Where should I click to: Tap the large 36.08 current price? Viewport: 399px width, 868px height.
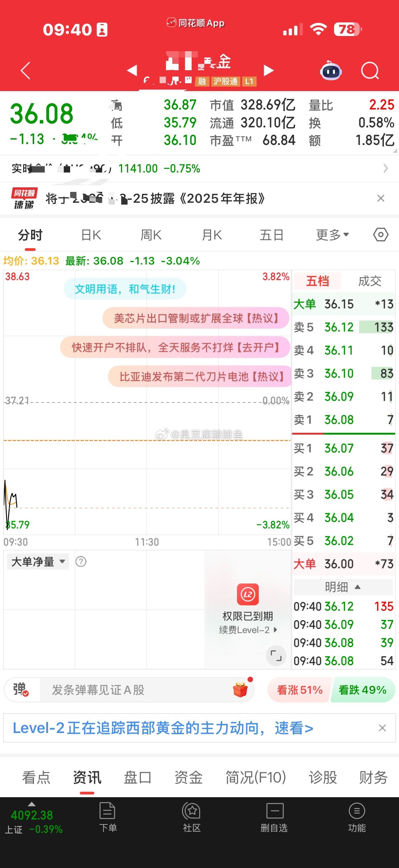(x=42, y=113)
